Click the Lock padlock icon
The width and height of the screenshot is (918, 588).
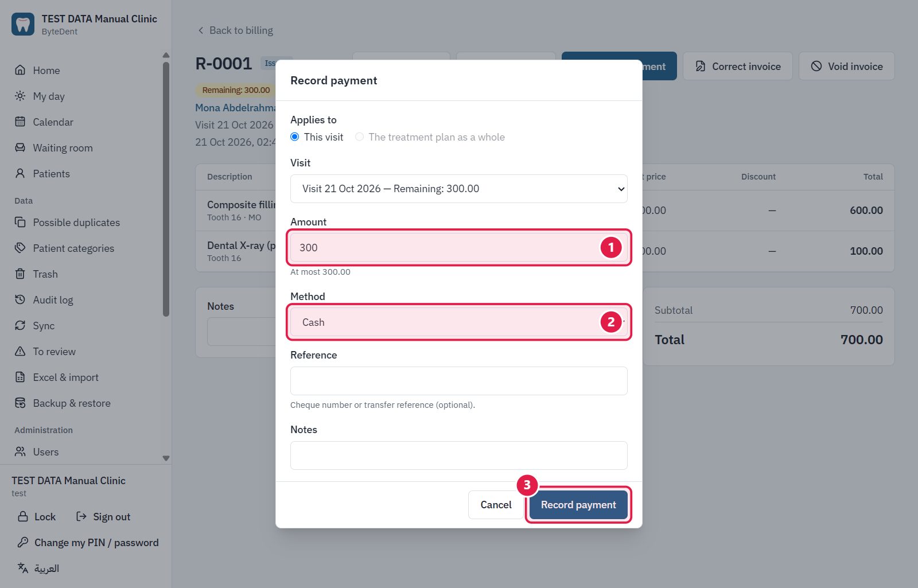(23, 516)
